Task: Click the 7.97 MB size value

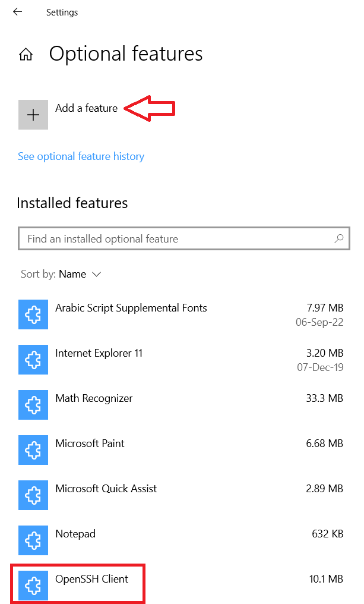Action: [x=325, y=308]
